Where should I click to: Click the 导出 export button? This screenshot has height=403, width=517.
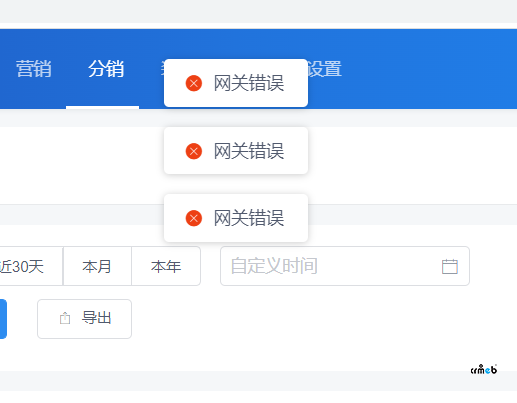[84, 319]
